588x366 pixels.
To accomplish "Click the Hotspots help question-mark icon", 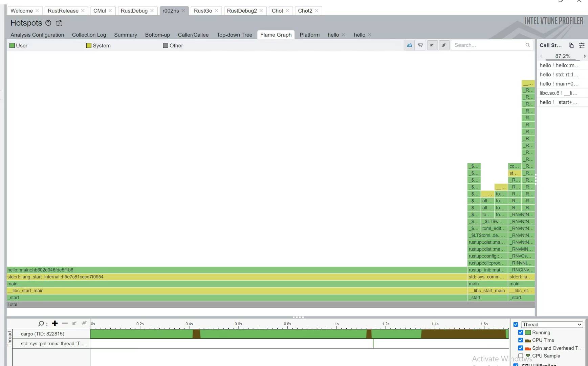I will 48,23.
